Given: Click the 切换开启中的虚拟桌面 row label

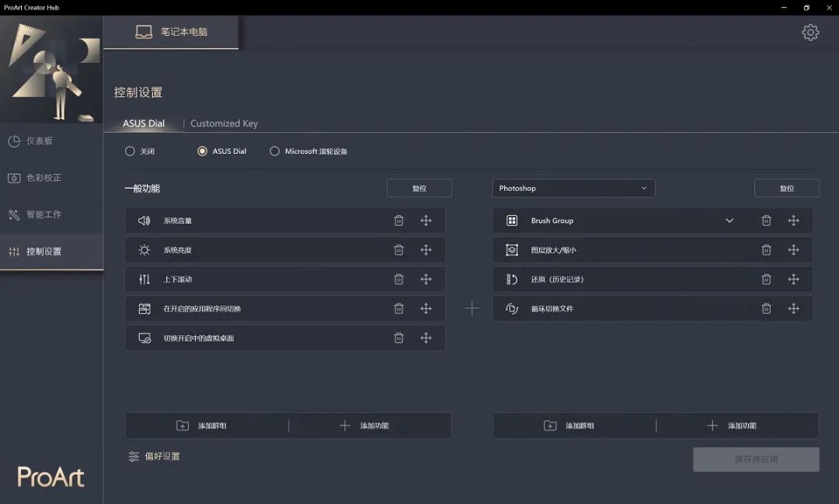Looking at the screenshot, I should coord(199,338).
